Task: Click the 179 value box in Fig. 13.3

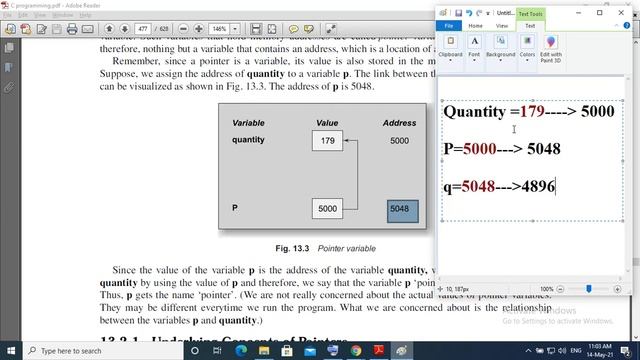Action: (x=327, y=141)
